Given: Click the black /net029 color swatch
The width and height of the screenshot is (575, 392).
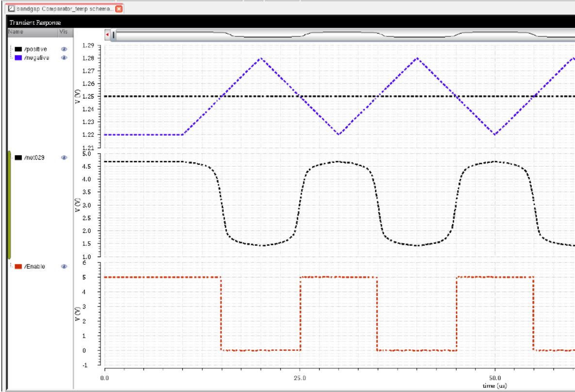Looking at the screenshot, I should click(x=18, y=158).
